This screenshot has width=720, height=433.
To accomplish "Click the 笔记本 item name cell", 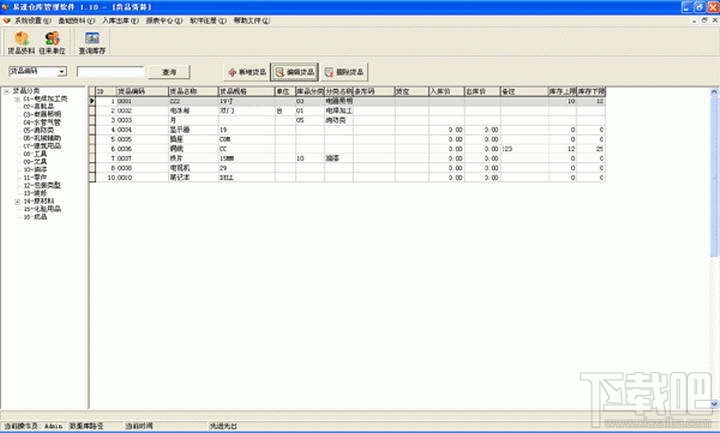I will [x=193, y=177].
